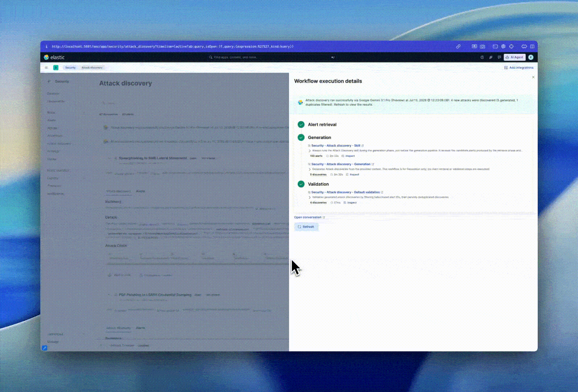Expand the Default validation description chevron
The height and width of the screenshot is (392, 578).
click(310, 197)
